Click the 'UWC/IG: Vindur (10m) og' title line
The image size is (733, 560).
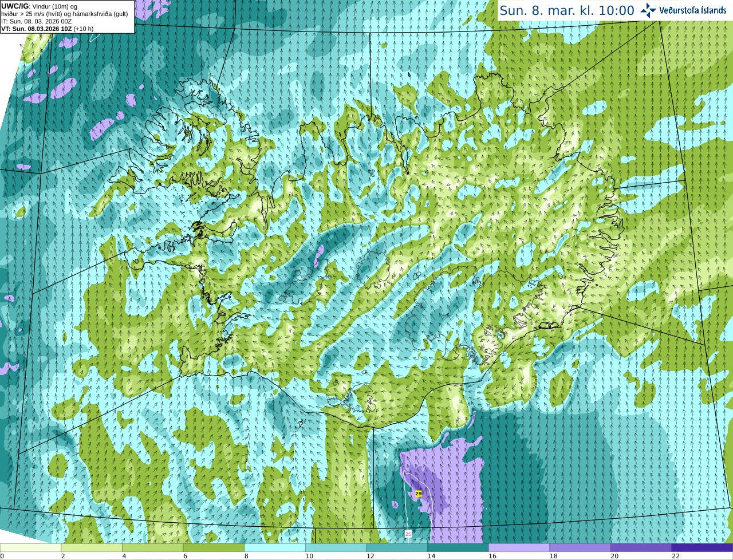[40, 6]
